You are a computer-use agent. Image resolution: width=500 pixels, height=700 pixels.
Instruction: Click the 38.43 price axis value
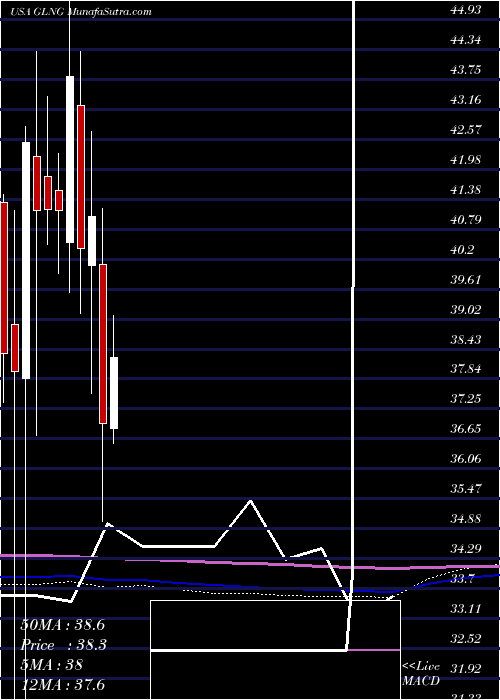point(466,340)
